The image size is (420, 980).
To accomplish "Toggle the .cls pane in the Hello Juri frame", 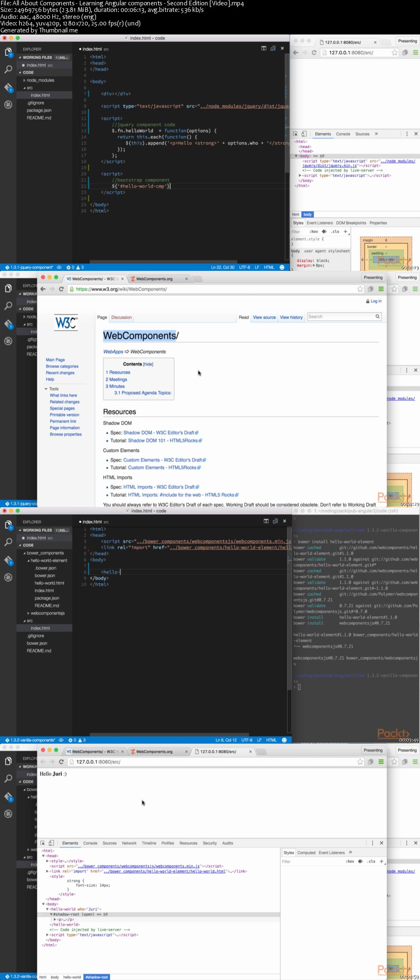I will [x=371, y=861].
